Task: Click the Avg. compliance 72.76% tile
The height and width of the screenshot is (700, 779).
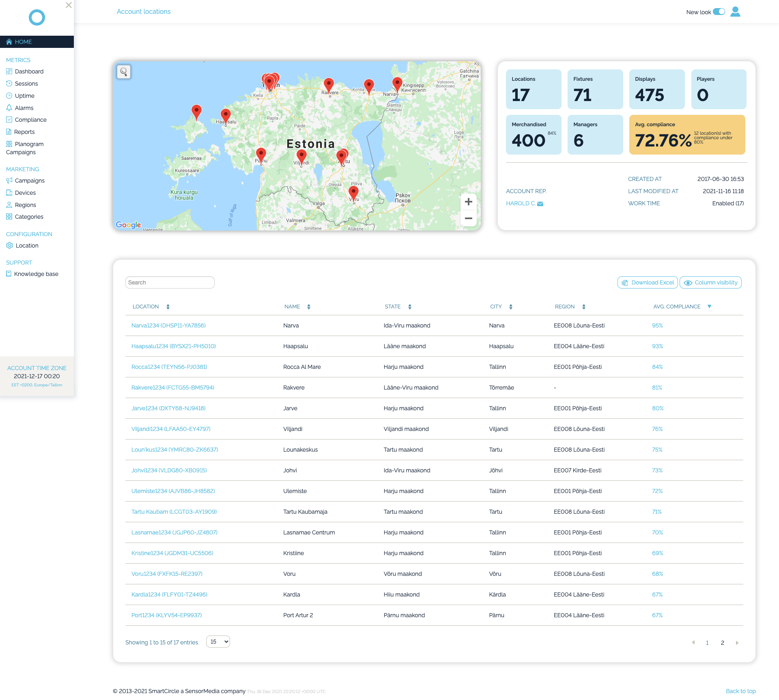Action: tap(687, 135)
